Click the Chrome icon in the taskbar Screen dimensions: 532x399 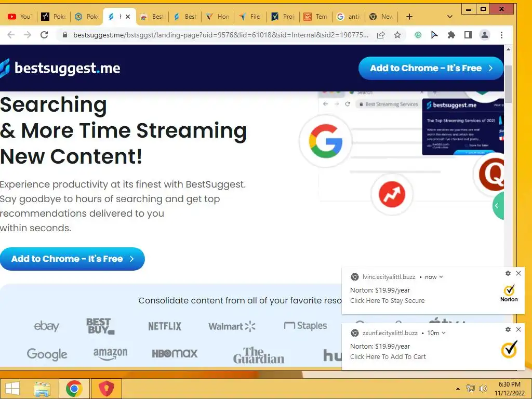(x=74, y=389)
